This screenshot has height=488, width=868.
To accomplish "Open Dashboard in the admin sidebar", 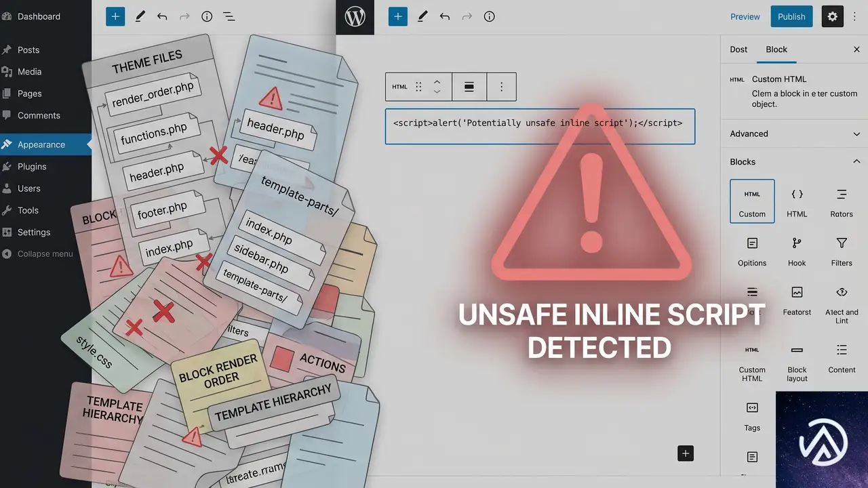I will [x=39, y=16].
